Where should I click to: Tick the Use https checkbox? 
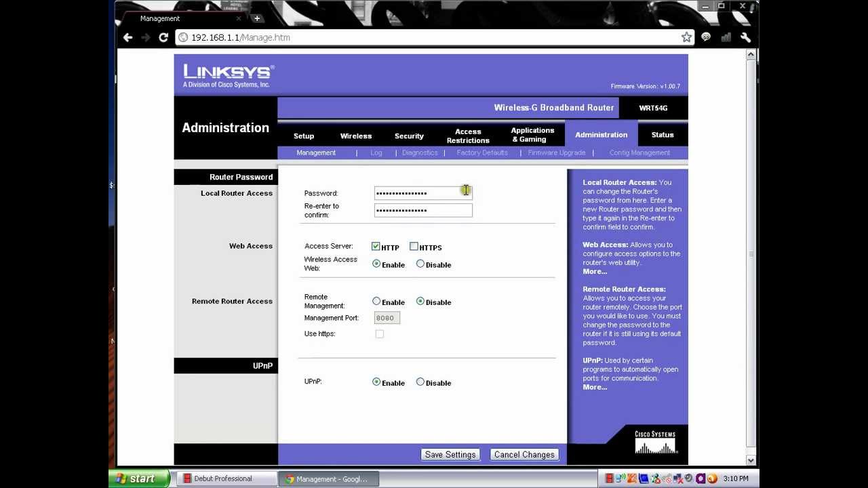point(380,334)
